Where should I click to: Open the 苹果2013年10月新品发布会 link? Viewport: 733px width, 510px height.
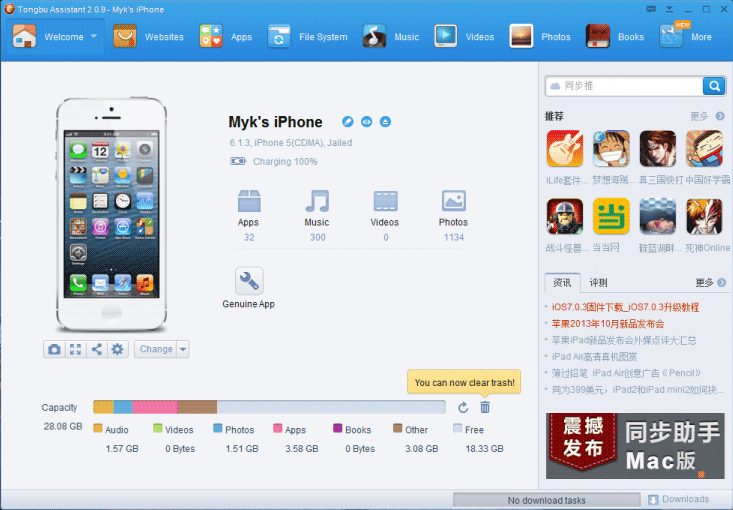tap(608, 323)
